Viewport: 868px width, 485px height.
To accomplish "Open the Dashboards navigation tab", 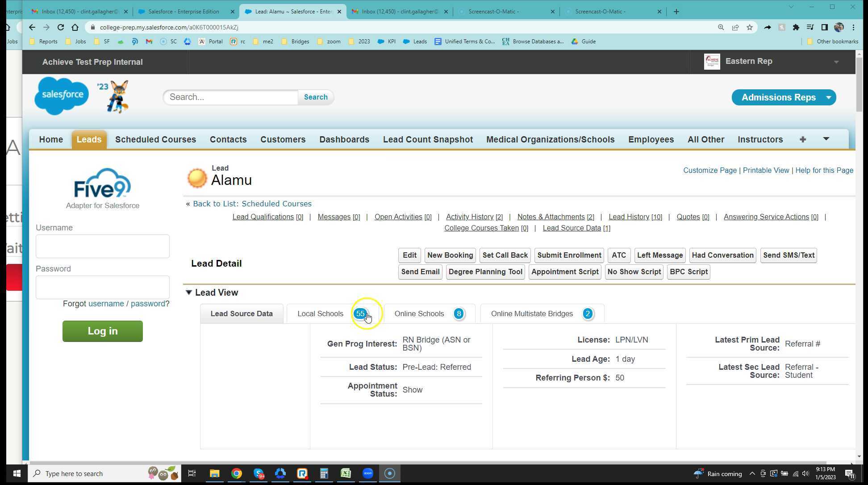I will pyautogui.click(x=344, y=140).
